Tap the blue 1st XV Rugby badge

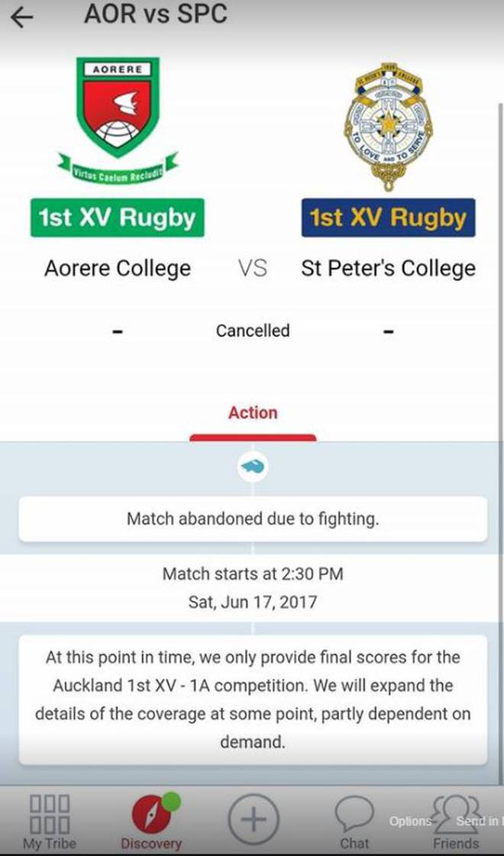click(x=388, y=218)
